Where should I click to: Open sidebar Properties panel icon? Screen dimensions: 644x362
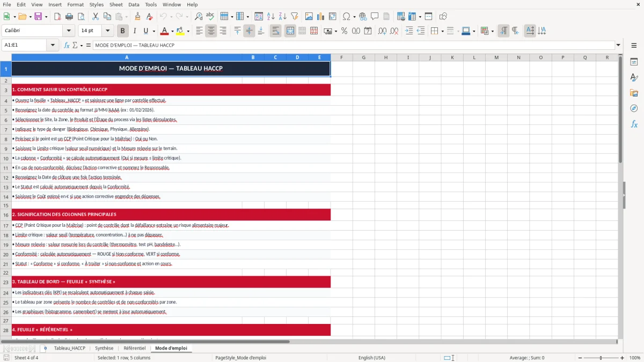coord(634,62)
